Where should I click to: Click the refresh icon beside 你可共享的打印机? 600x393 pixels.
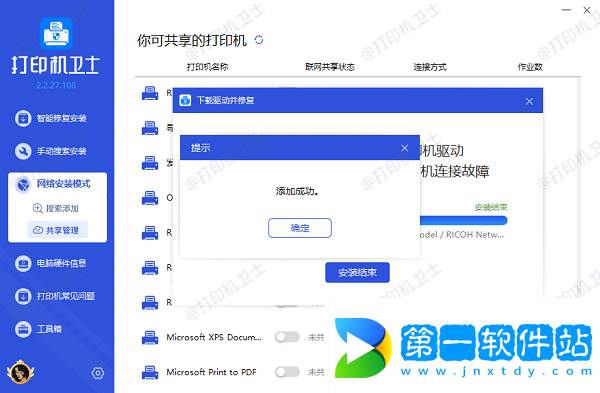point(259,40)
